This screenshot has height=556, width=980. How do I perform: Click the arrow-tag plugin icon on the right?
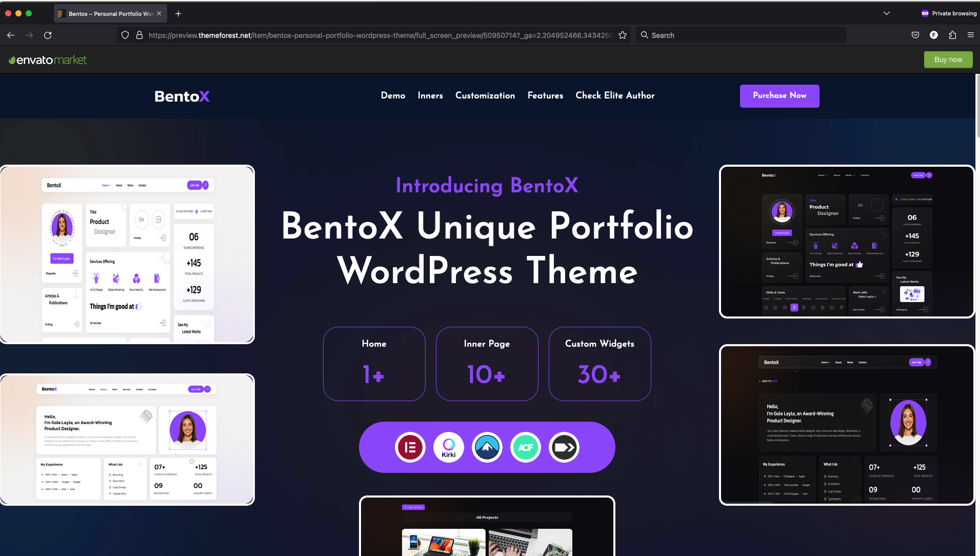click(564, 447)
